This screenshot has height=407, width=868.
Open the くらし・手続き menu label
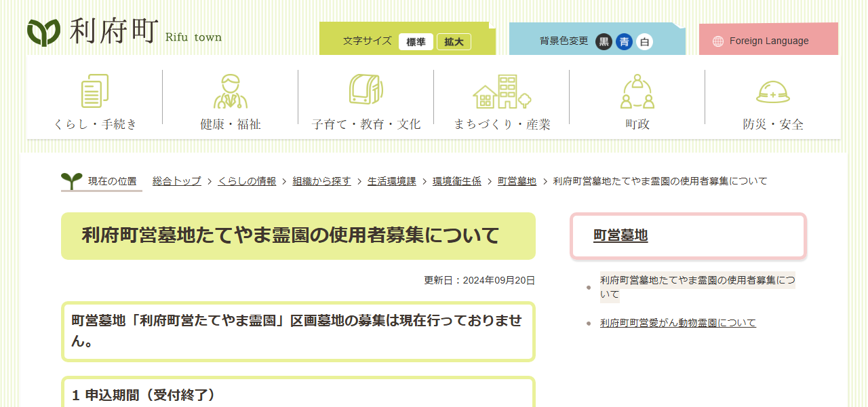tap(95, 124)
